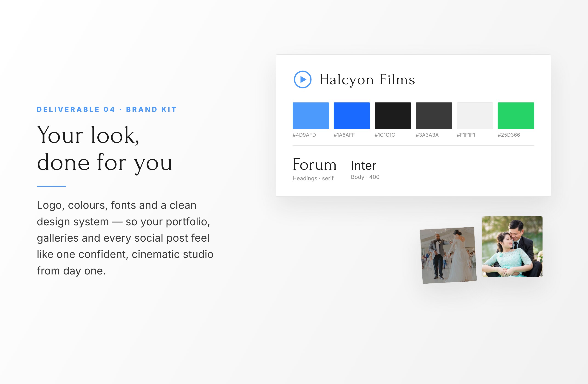Click the Halcyon Films play logo icon
This screenshot has width=588, height=384.
click(x=302, y=79)
